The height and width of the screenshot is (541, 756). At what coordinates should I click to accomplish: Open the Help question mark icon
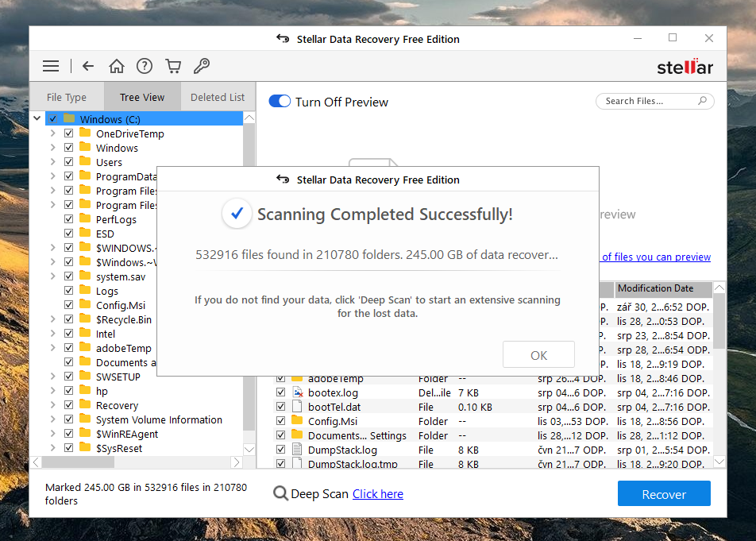(x=145, y=66)
